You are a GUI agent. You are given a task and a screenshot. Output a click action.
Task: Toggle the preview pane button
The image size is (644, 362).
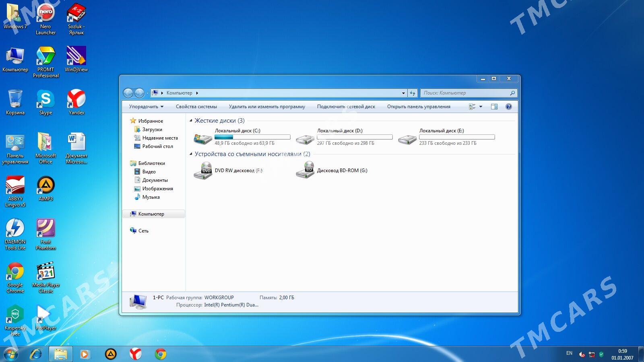coord(494,107)
